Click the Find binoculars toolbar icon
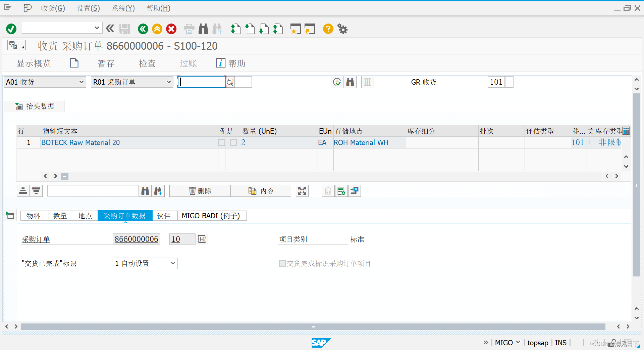The image size is (644, 350). [x=203, y=29]
